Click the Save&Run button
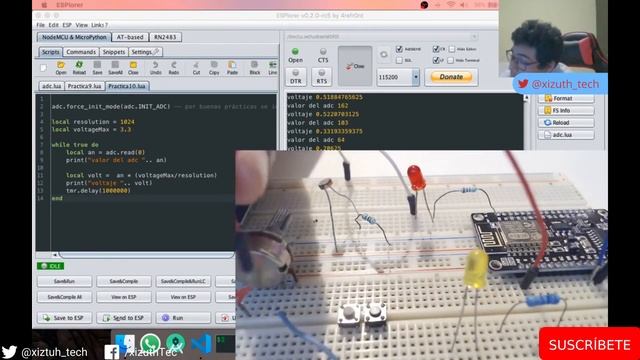This screenshot has height=360, width=640. tap(64, 281)
